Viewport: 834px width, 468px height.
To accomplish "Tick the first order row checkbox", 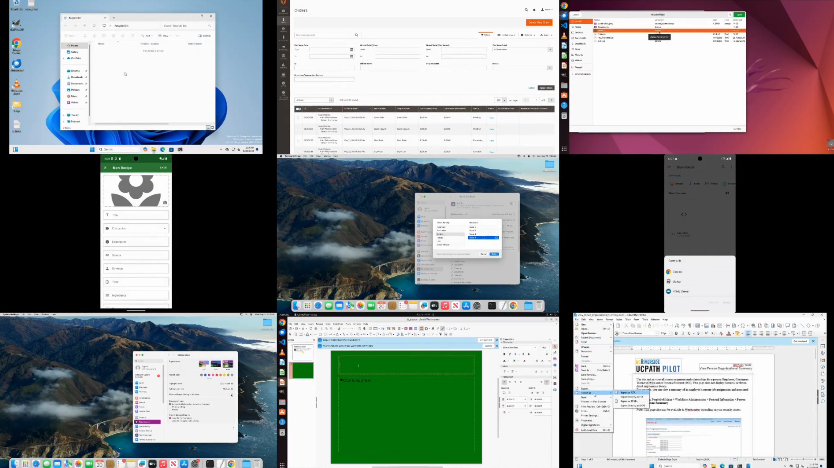I will (x=299, y=117).
